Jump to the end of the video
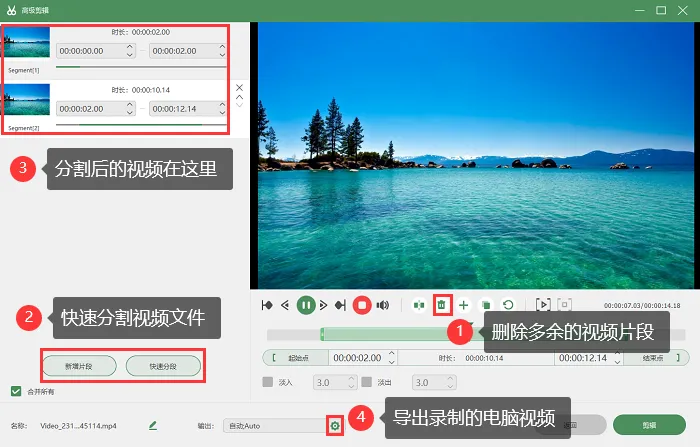Image resolution: width=700 pixels, height=447 pixels. pos(340,305)
